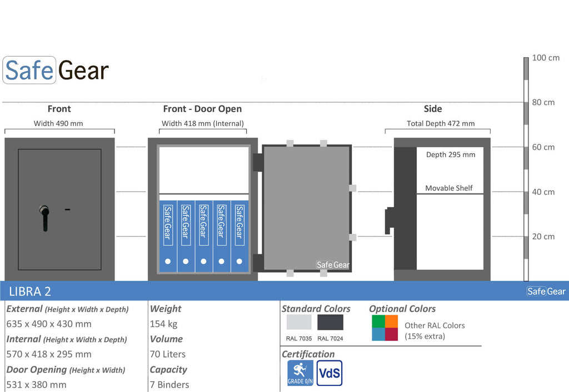Screen dimensions: 569x392
Task: Click the 'Door Opening' heading
Action: 36,370
